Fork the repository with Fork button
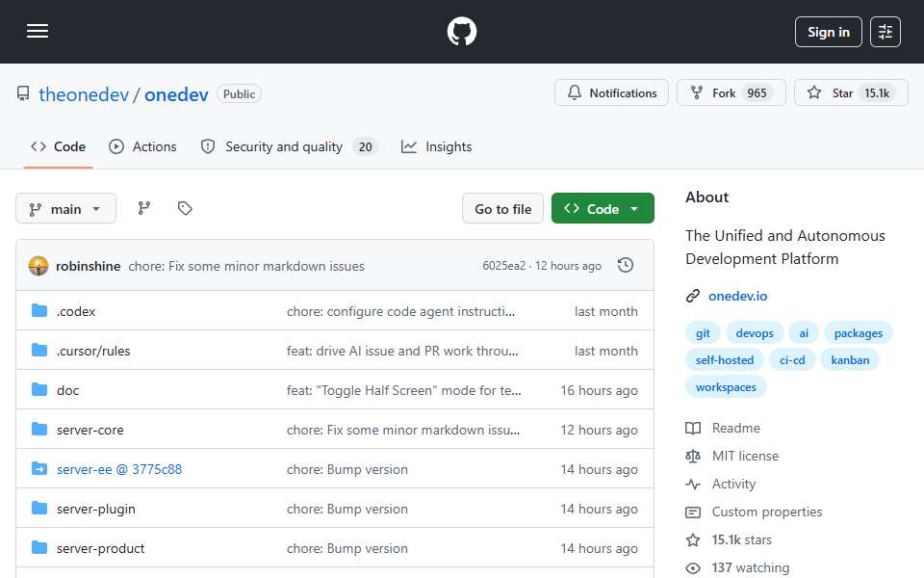The image size is (924, 578). [x=731, y=93]
